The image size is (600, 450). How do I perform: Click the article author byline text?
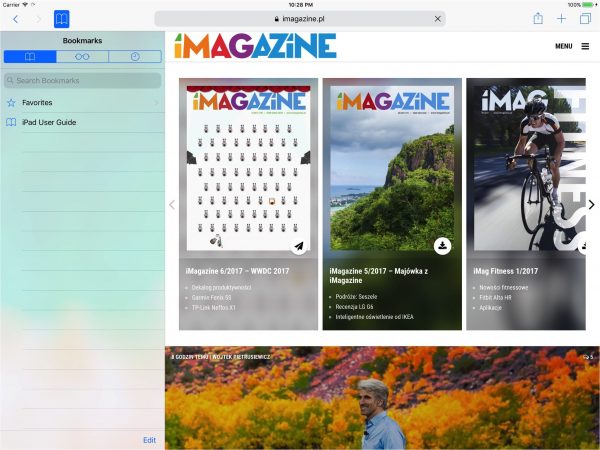(220, 357)
